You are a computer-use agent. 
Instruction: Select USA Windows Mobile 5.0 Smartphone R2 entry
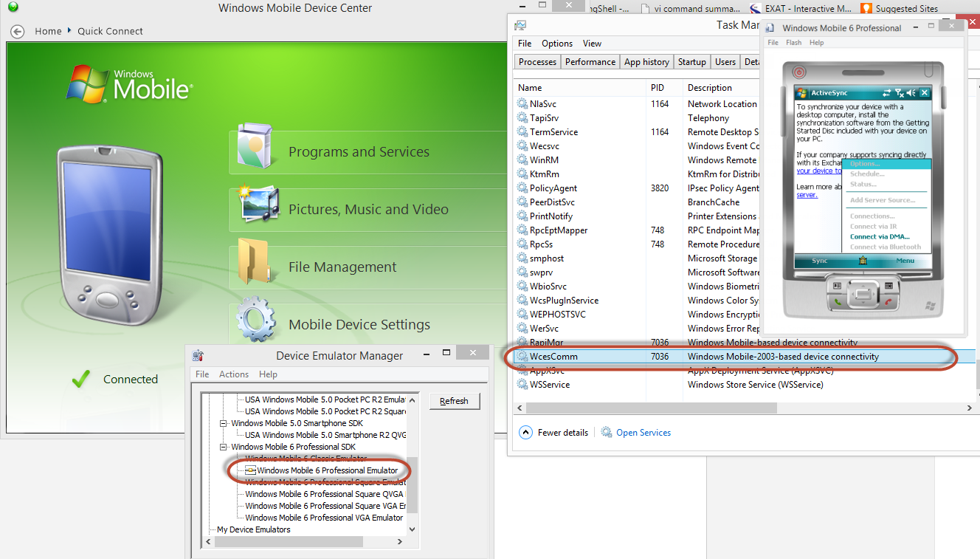(325, 435)
